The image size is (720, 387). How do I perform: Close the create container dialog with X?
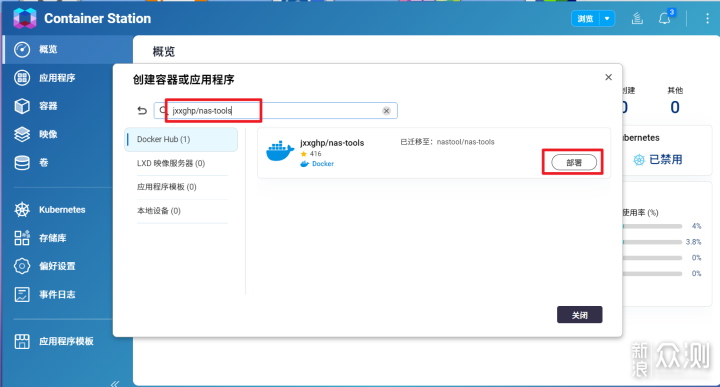[608, 77]
